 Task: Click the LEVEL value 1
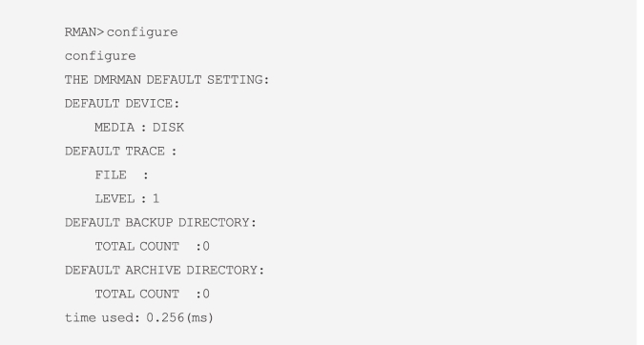tap(156, 198)
